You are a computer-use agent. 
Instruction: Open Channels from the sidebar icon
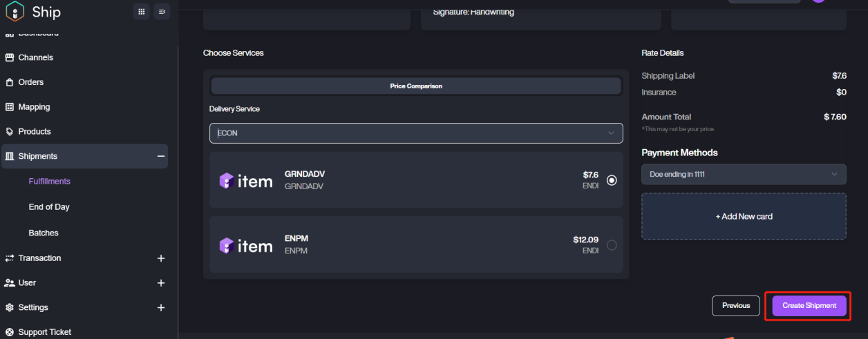(10, 57)
